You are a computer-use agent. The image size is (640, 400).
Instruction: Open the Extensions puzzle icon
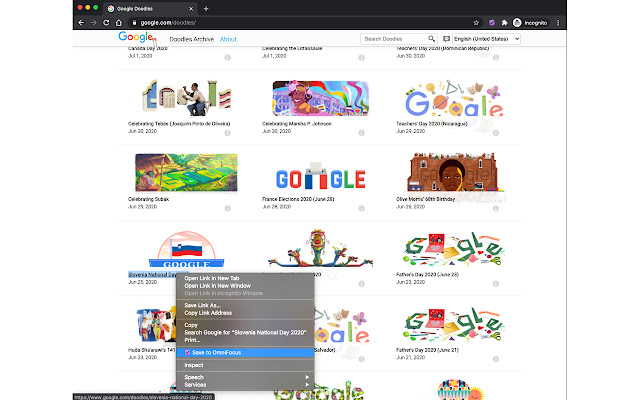point(504,23)
